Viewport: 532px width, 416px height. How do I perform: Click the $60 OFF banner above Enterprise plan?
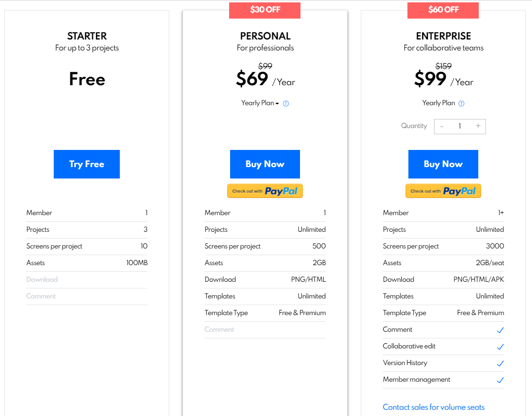[443, 10]
